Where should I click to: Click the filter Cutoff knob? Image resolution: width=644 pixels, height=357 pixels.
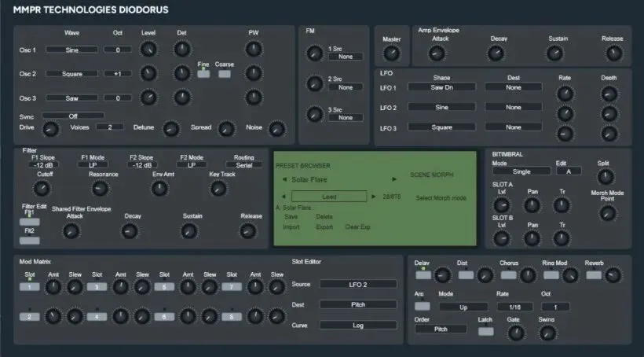pyautogui.click(x=42, y=189)
